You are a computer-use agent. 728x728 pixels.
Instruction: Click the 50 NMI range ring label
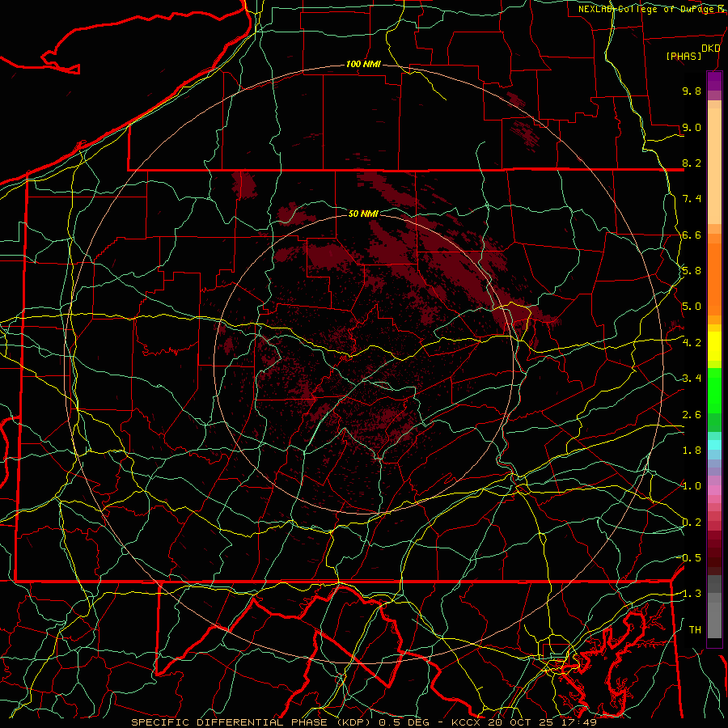pos(363,214)
